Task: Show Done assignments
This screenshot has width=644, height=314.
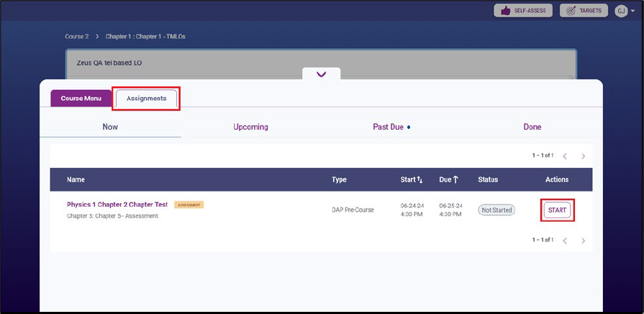Action: pos(532,127)
